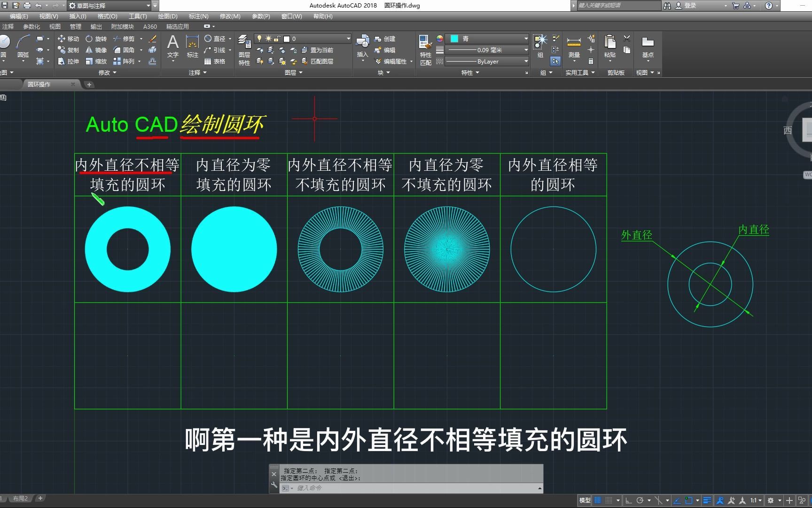812x508 pixels.
Task: Open the layer selection dropdown showing 0
Action: pos(348,39)
